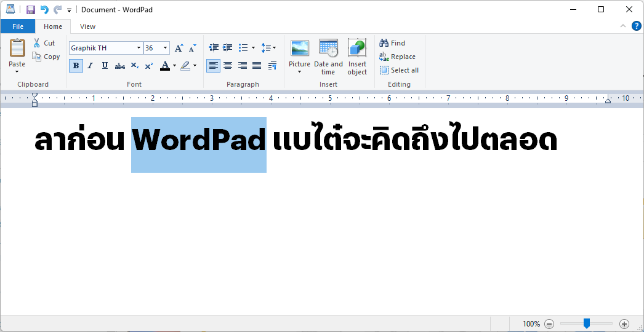Click Select all
Viewport: 644px width, 332px height.
(x=399, y=70)
